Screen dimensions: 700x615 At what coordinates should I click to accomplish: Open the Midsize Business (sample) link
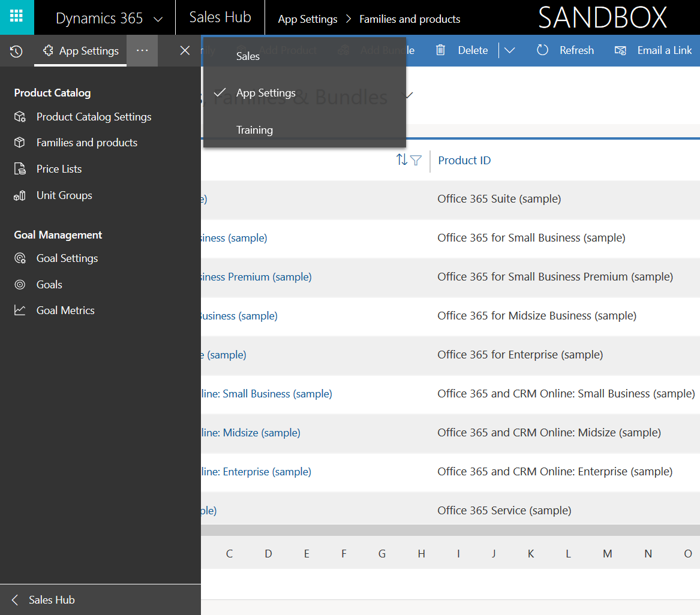[239, 316]
